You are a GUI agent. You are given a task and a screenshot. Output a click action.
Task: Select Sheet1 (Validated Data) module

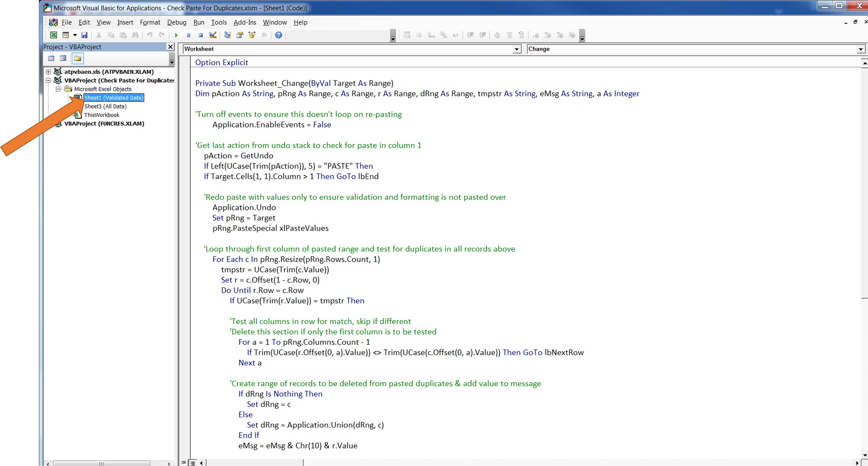pyautogui.click(x=114, y=98)
